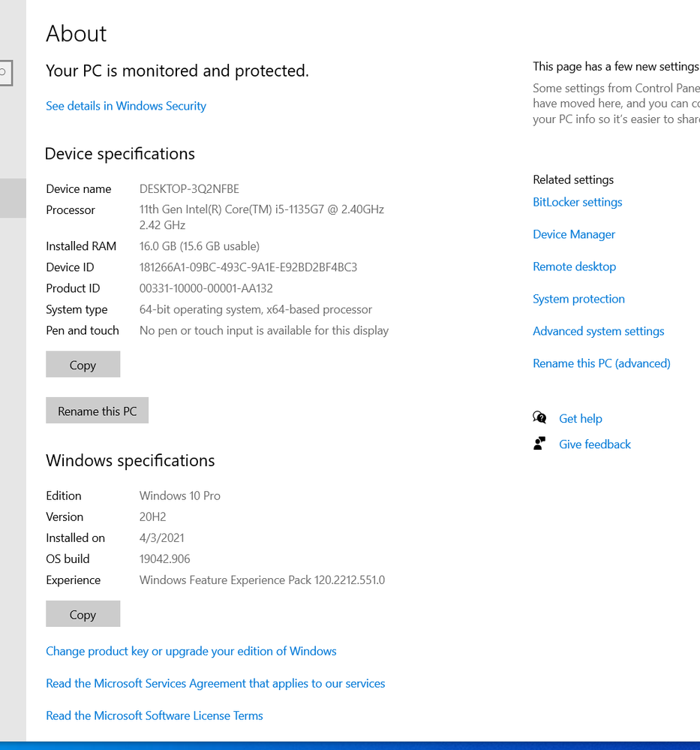Select installed RAM value 16.0 GB (15.6 GB usable)

tap(200, 246)
